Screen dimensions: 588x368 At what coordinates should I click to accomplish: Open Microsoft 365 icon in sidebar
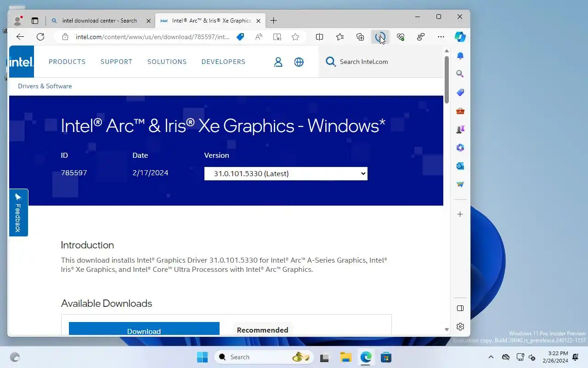click(x=460, y=148)
